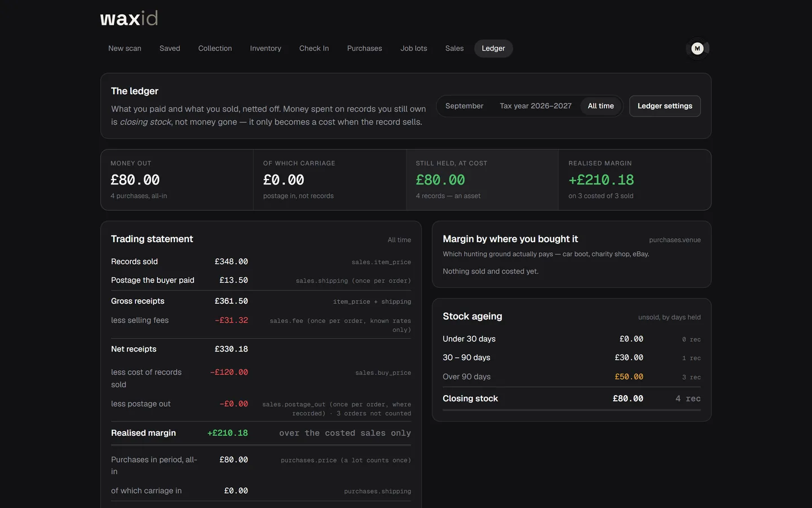This screenshot has height=508, width=812.
Task: Click the less selling fees -£31.32 amount
Action: click(231, 321)
